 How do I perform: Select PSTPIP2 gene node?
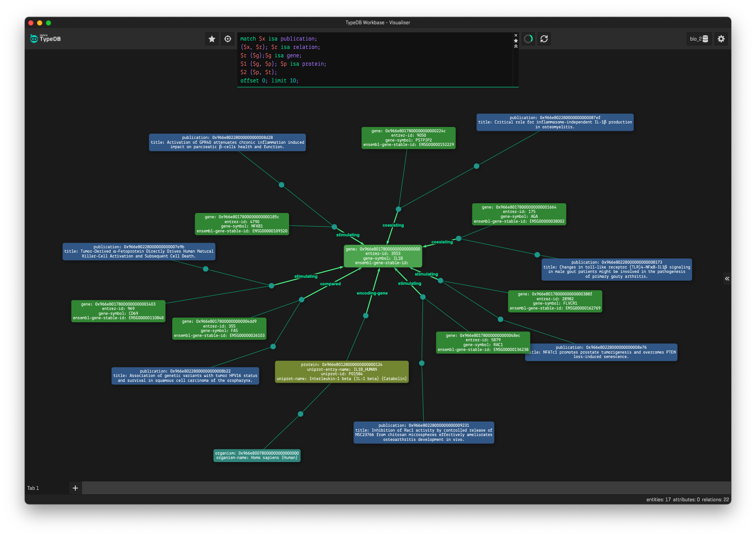tap(408, 138)
